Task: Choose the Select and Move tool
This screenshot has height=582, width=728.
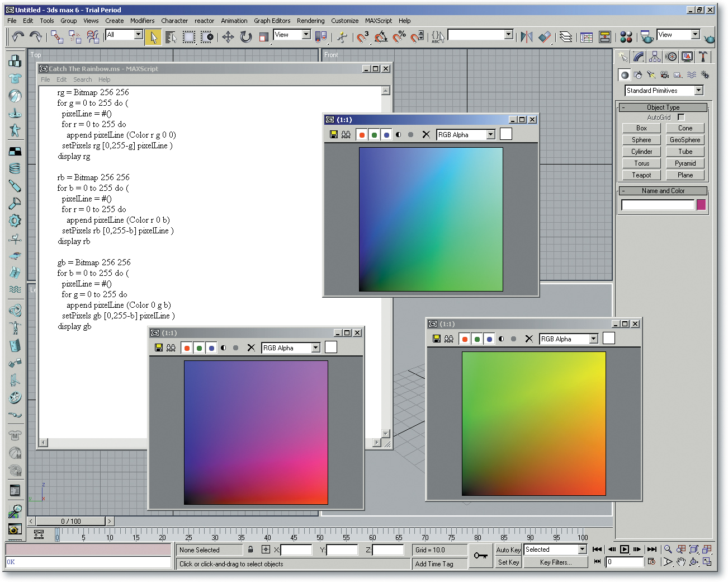Action: pos(228,37)
